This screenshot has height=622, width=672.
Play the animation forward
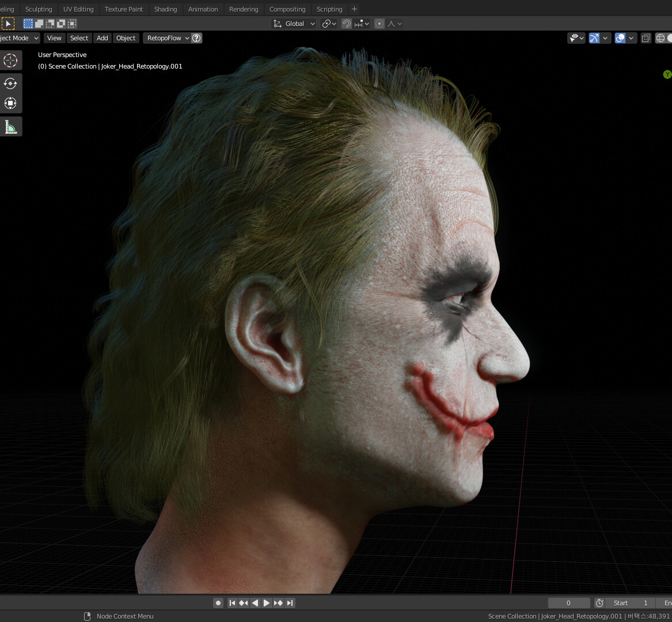tap(267, 603)
